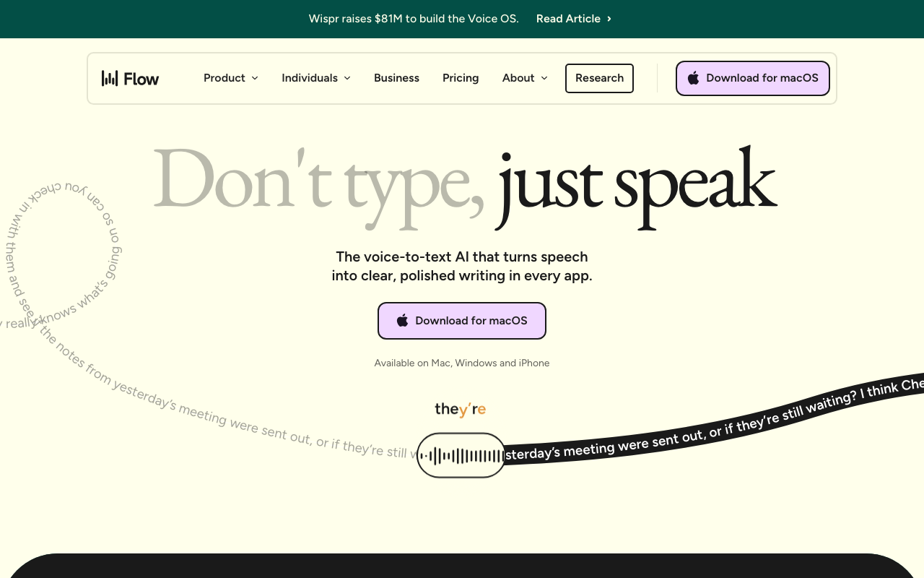The image size is (924, 578).
Task: Click the Wispr $81M announcement banner
Action: 414,19
